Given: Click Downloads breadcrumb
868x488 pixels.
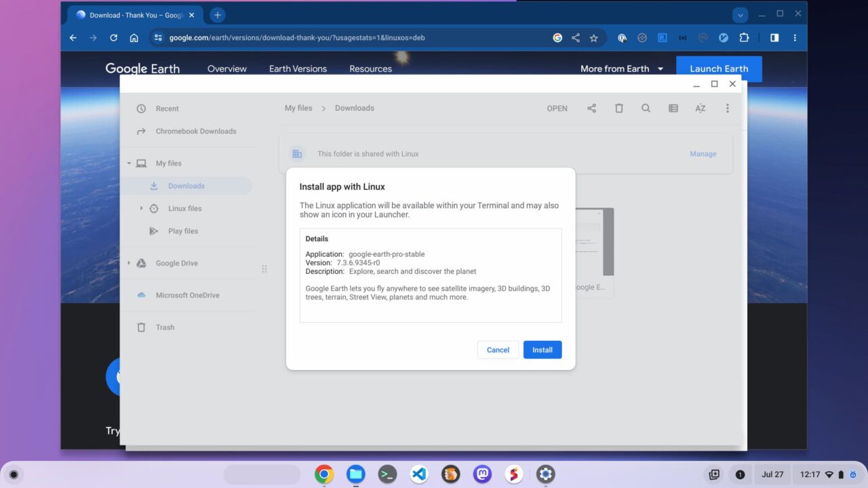Looking at the screenshot, I should tap(354, 108).
